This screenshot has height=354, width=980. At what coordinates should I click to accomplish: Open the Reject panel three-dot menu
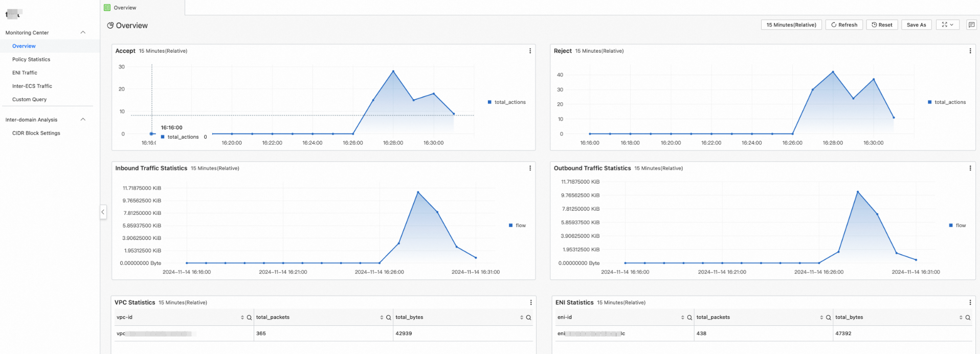(970, 51)
